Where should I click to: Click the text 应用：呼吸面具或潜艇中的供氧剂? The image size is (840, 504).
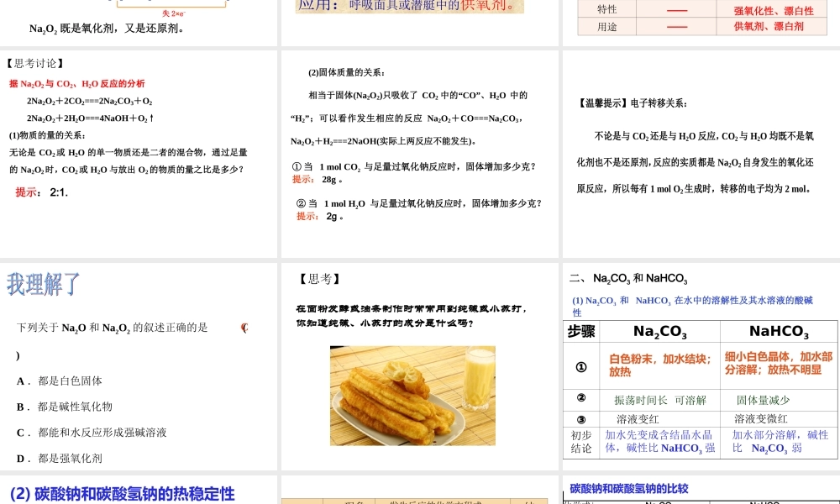pyautogui.click(x=409, y=5)
